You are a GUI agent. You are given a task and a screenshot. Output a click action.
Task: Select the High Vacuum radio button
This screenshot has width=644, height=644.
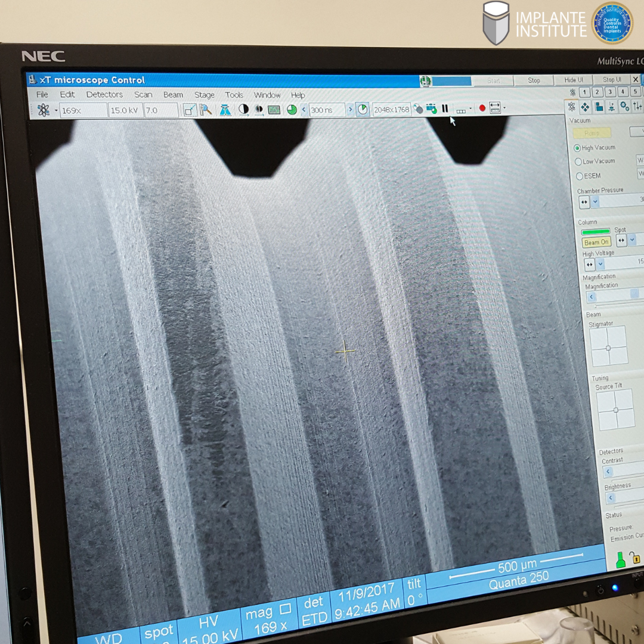(x=577, y=148)
